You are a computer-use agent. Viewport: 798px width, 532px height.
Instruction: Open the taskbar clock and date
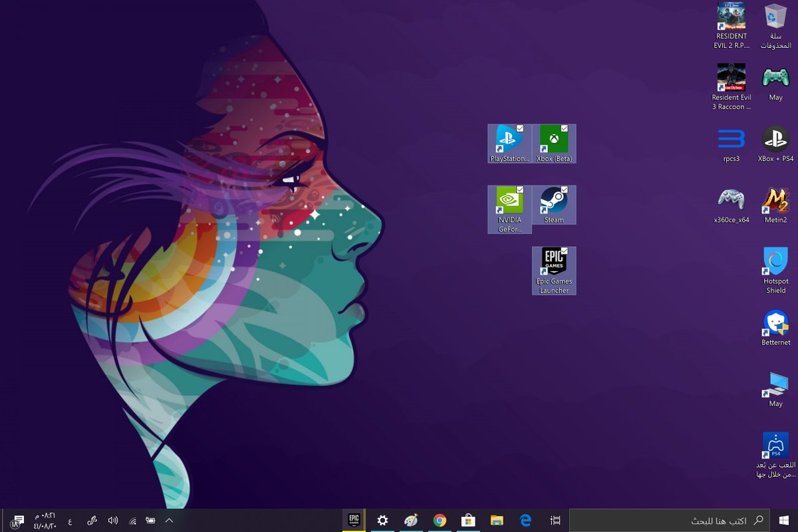coord(45,520)
